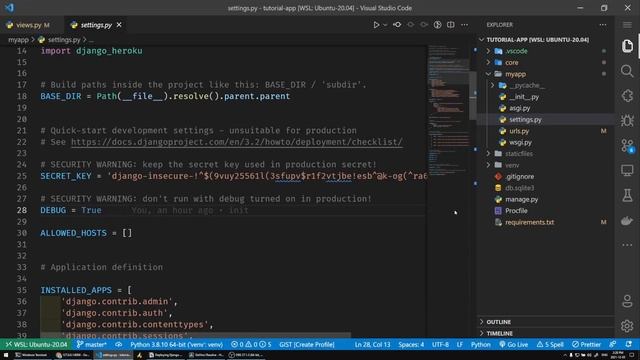Open the run options dropdown arrow
This screenshot has width=640, height=360.
(385, 25)
